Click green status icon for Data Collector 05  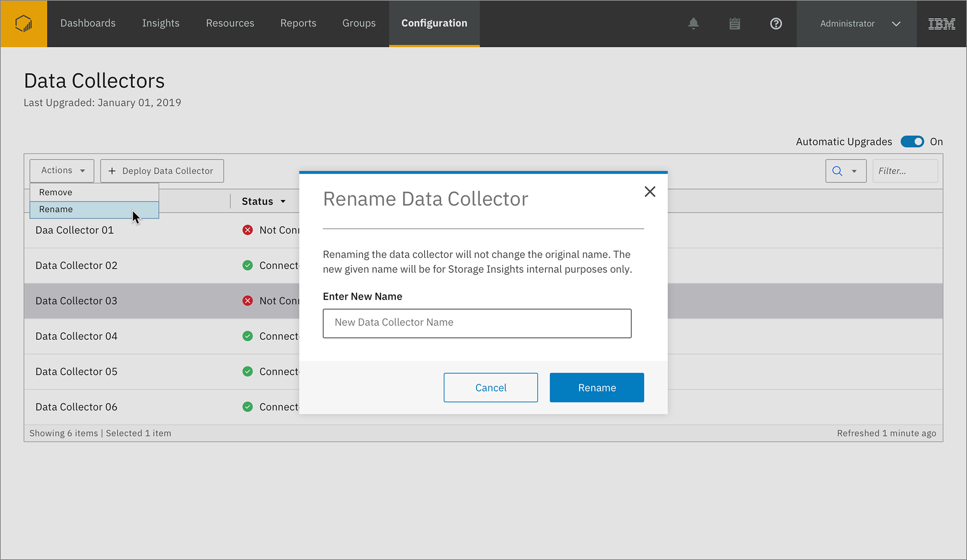click(x=247, y=372)
